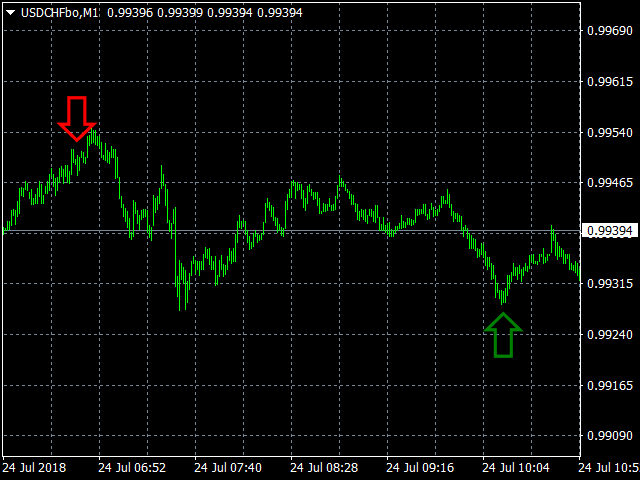640x480 pixels.
Task: Click the current price label 0.99394
Action: click(609, 231)
